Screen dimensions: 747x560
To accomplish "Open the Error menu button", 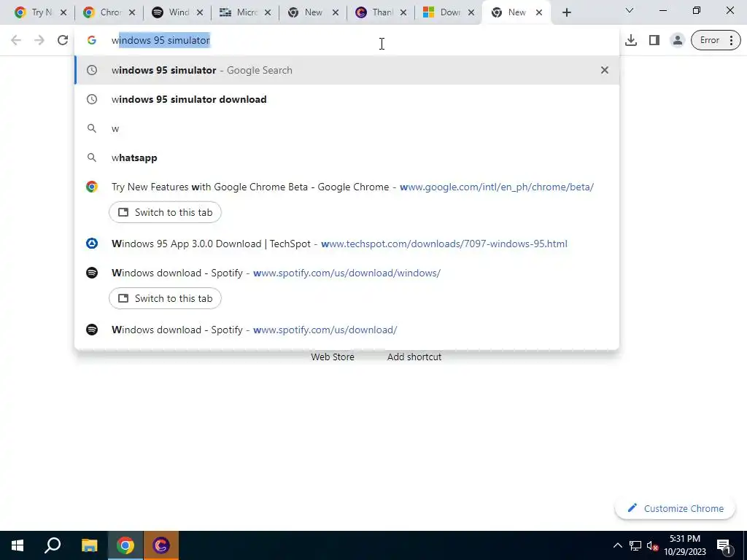I will pos(716,41).
